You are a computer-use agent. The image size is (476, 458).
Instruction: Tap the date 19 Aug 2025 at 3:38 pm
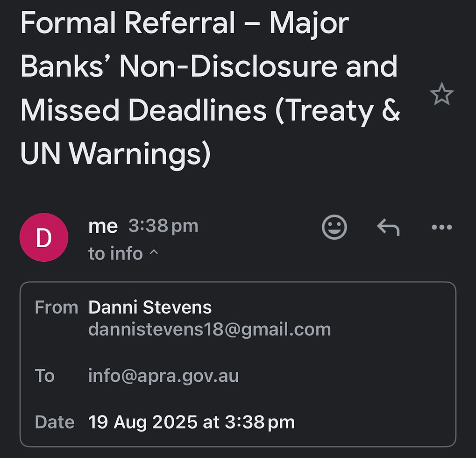(192, 422)
